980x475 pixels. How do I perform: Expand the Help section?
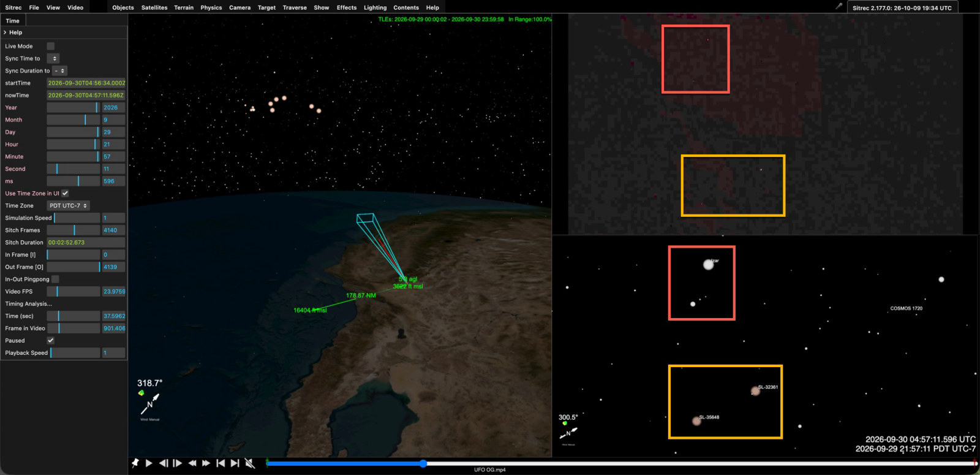click(x=64, y=32)
